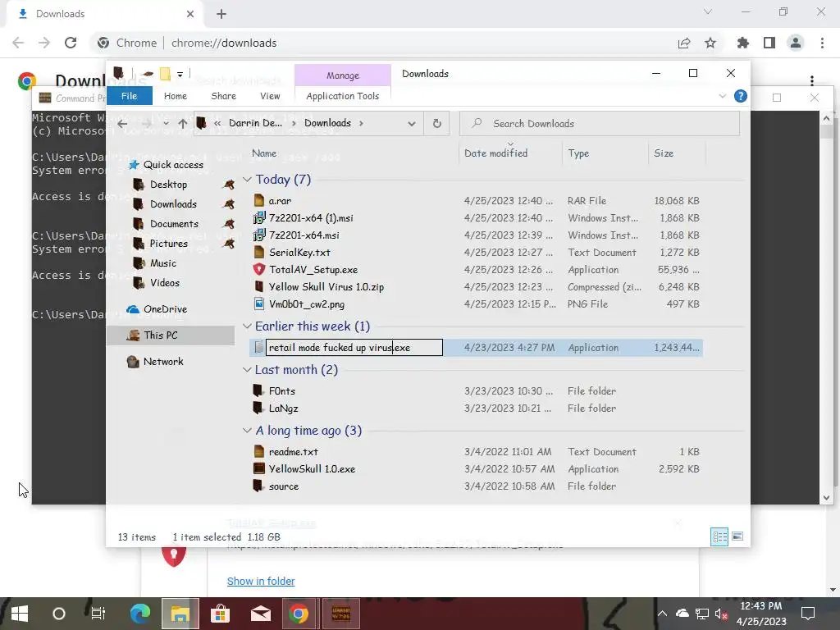The image size is (840, 630).
Task: Click the SerialKey.txt file icon
Action: pyautogui.click(x=259, y=252)
